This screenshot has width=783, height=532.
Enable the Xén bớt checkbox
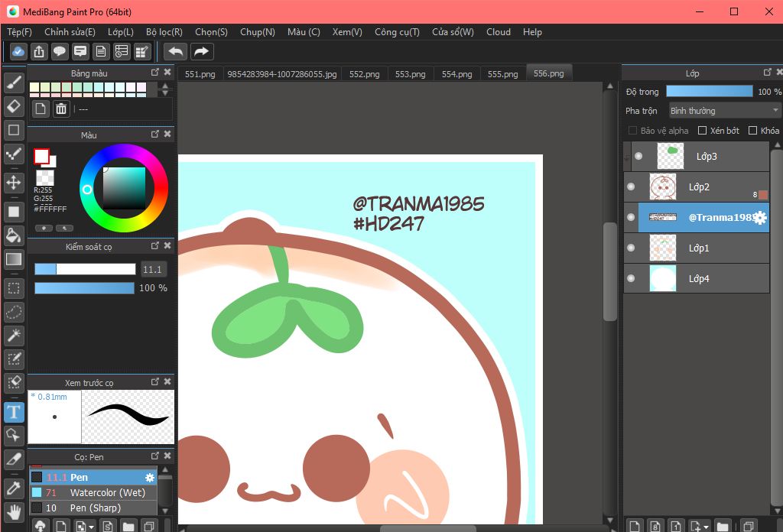(702, 131)
